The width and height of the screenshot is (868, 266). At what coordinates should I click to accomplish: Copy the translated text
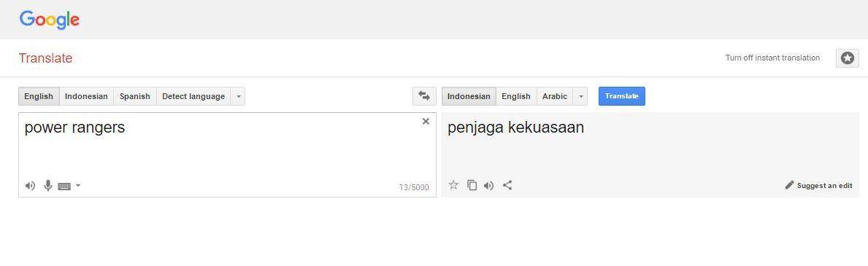click(472, 185)
